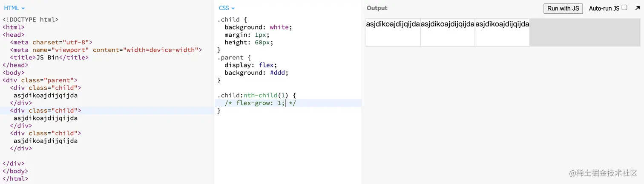Open the HTML panel dropdown

point(14,8)
